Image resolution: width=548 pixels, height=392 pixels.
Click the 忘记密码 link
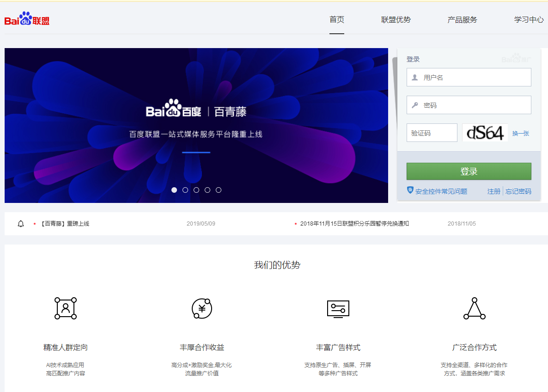[x=518, y=191]
